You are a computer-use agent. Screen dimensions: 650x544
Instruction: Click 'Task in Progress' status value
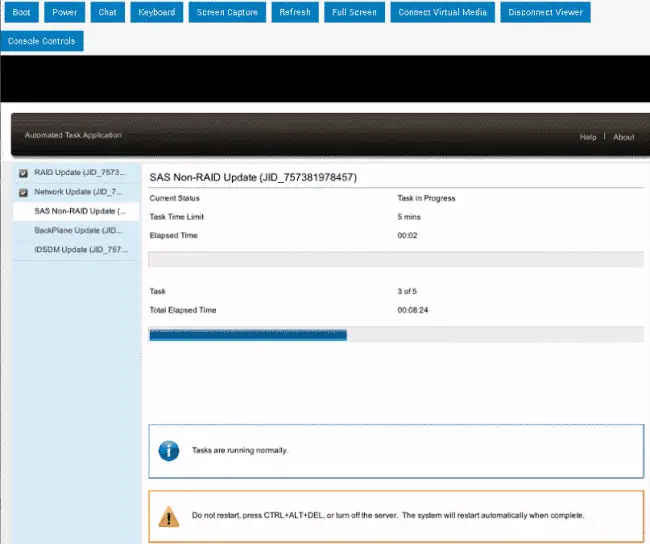[426, 198]
